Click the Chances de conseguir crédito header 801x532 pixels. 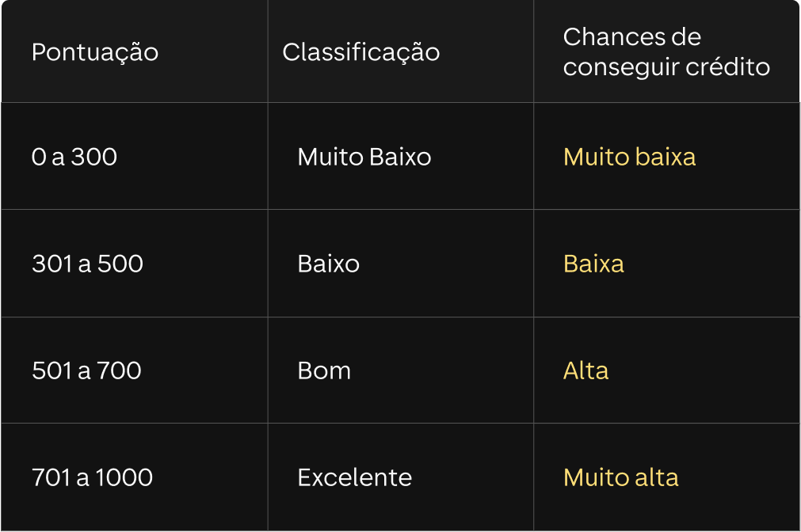666,52
